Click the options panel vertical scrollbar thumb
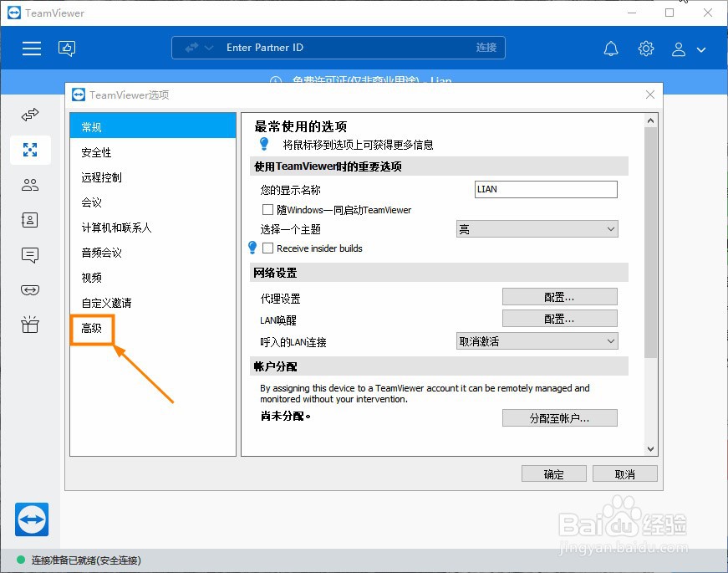The width and height of the screenshot is (728, 573). 650,243
